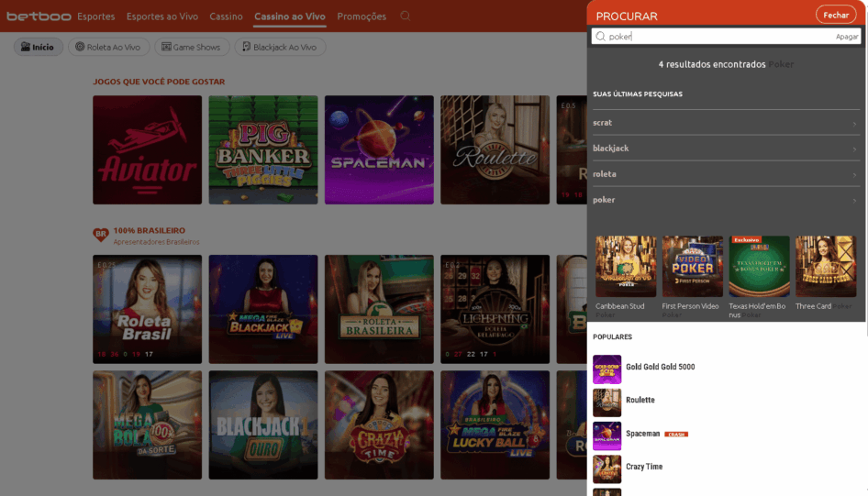Close the search panel with Fechar
The height and width of the screenshot is (496, 868).
pyautogui.click(x=835, y=15)
